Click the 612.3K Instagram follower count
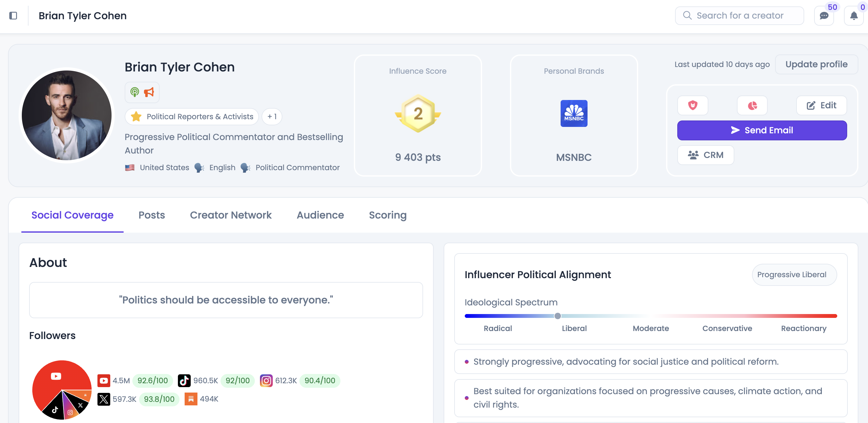The height and width of the screenshot is (423, 868). click(286, 381)
